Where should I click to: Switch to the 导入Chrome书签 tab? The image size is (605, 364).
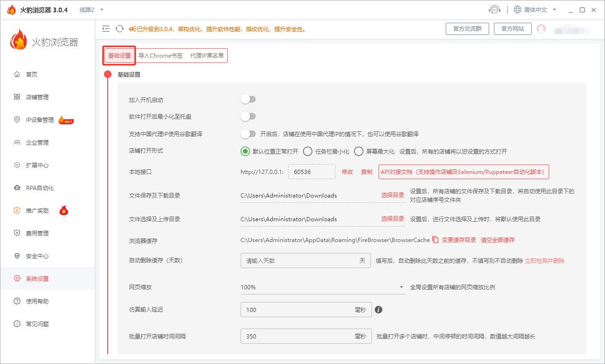pyautogui.click(x=161, y=55)
